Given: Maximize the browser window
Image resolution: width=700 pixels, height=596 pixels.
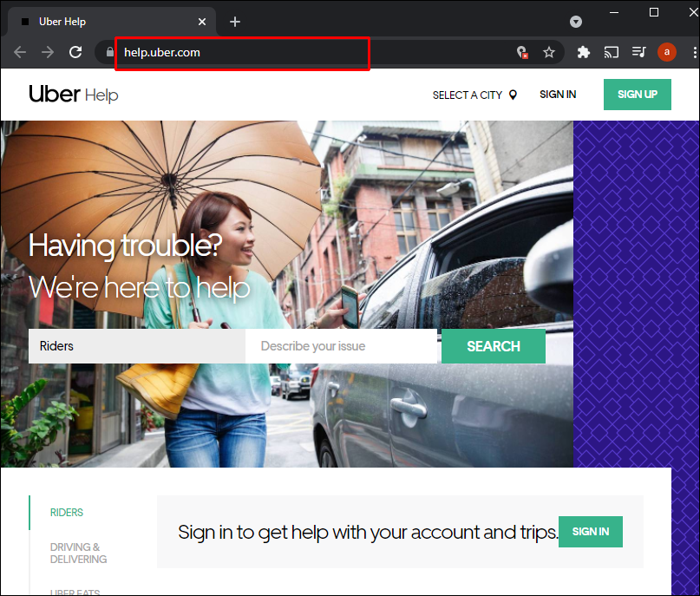Looking at the screenshot, I should click(653, 12).
